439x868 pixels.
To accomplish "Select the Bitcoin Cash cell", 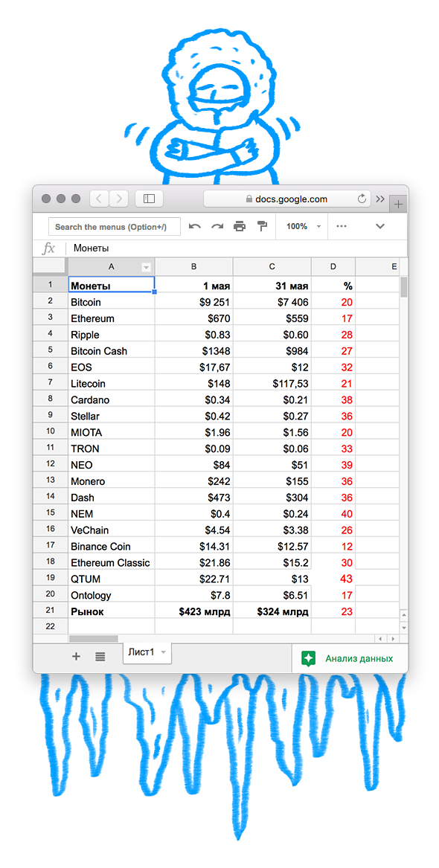I will pyautogui.click(x=112, y=350).
